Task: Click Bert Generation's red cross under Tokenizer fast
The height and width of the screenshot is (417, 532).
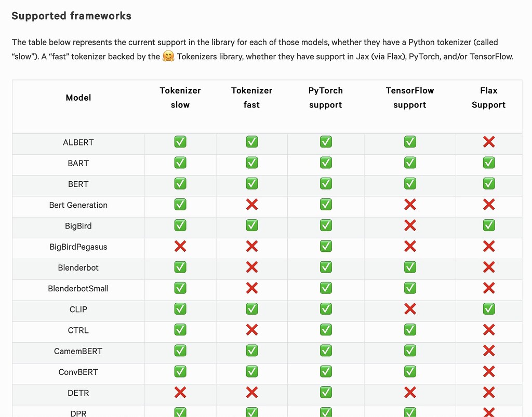Action: (252, 205)
